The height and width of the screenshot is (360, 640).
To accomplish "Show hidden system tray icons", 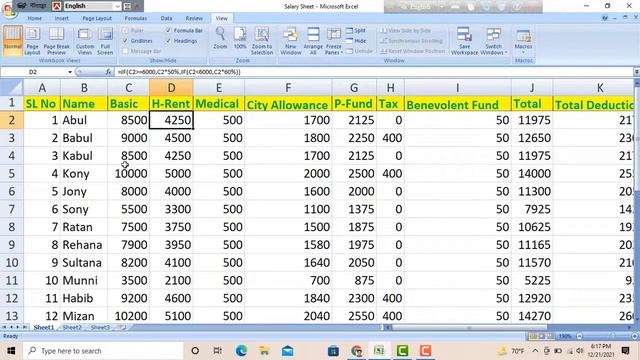I will [535, 351].
